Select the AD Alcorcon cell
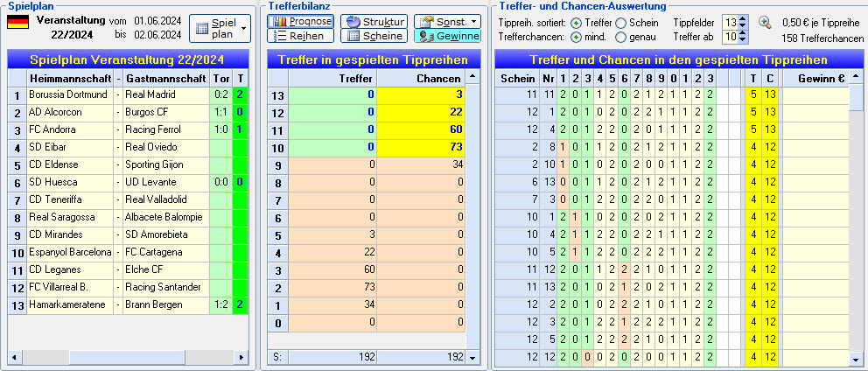Image resolution: width=868 pixels, height=371 pixels. [70, 112]
